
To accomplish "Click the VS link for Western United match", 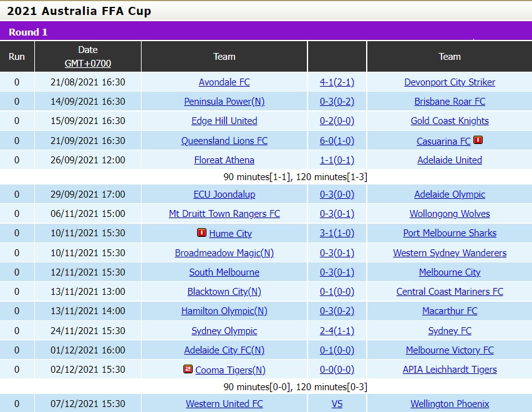I will pyautogui.click(x=336, y=403).
